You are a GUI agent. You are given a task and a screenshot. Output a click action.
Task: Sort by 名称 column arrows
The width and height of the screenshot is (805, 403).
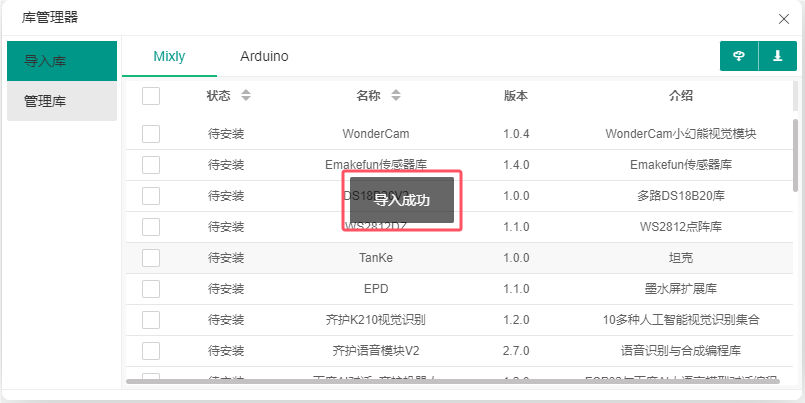click(395, 96)
